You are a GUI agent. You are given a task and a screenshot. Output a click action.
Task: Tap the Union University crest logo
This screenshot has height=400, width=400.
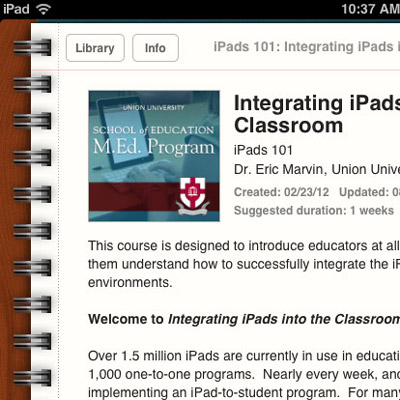193,197
